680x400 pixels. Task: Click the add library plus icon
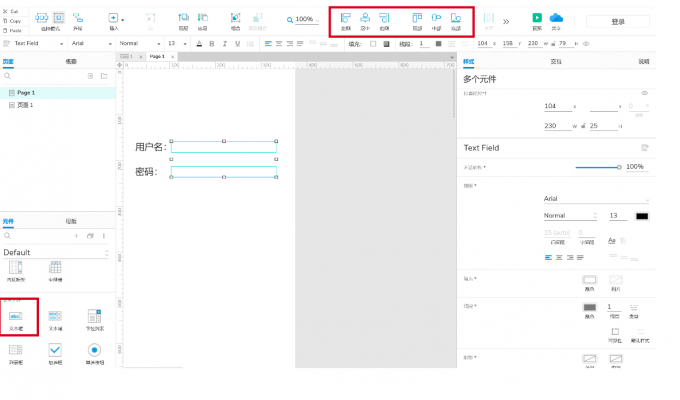[76, 236]
